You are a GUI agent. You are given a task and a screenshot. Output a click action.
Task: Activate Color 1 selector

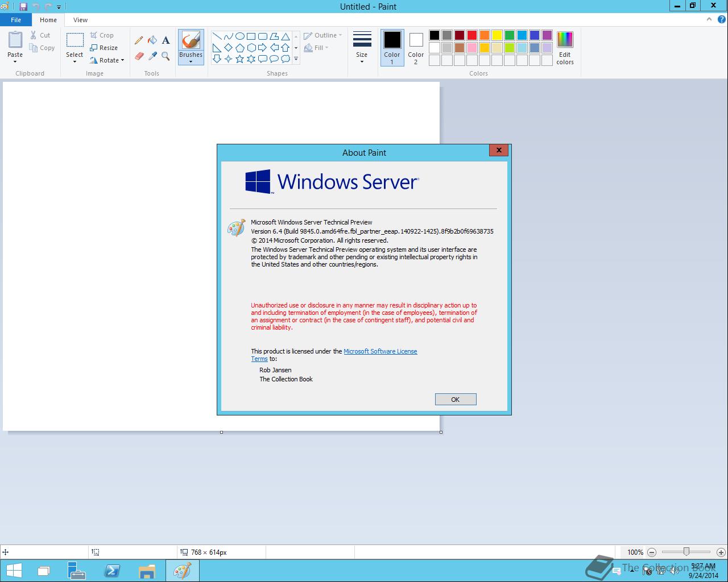[x=392, y=48]
